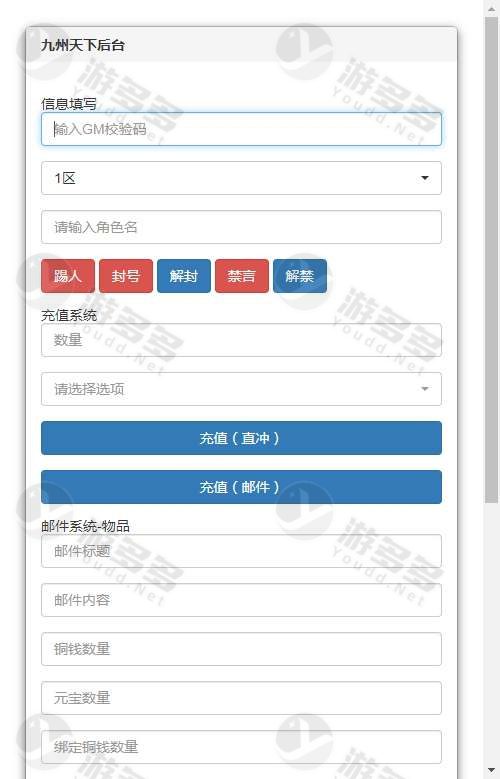500x779 pixels.
Task: Click the blue 解封 unban button
Action: pos(184,276)
